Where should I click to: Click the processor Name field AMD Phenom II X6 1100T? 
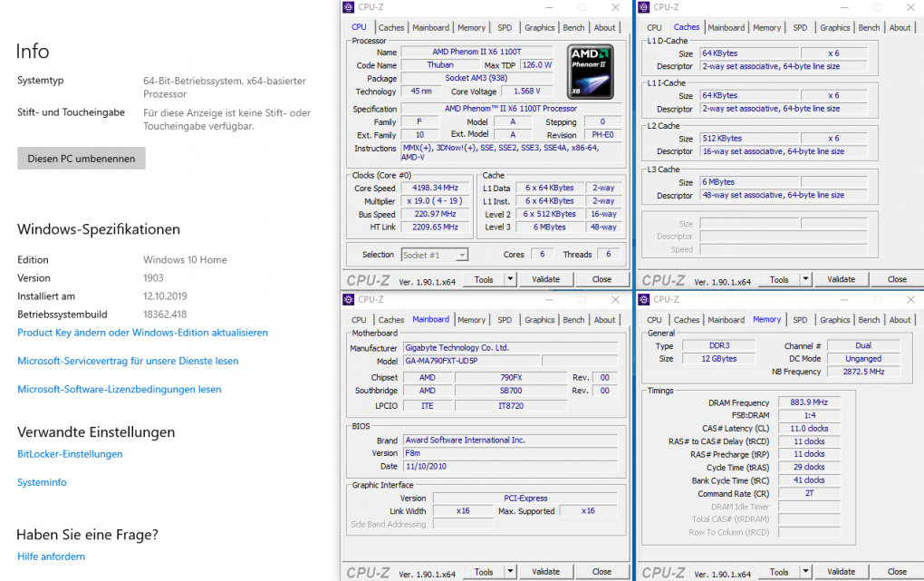476,52
